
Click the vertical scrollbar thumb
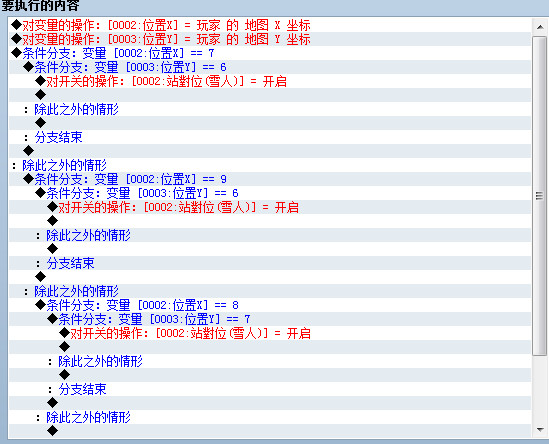540,196
